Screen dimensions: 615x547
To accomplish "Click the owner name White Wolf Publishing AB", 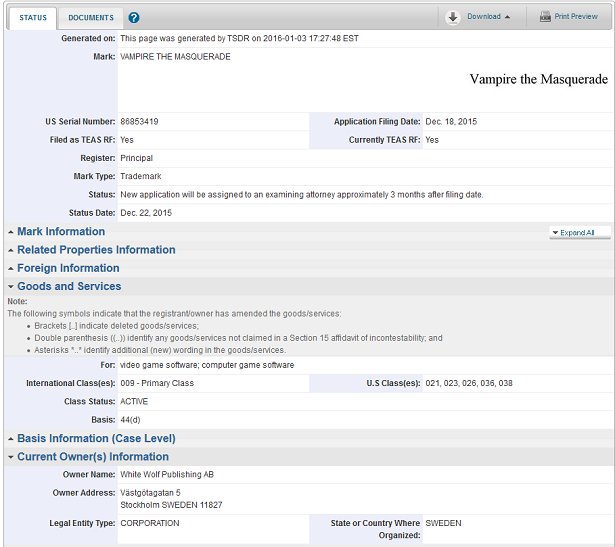I will (x=166, y=474).
